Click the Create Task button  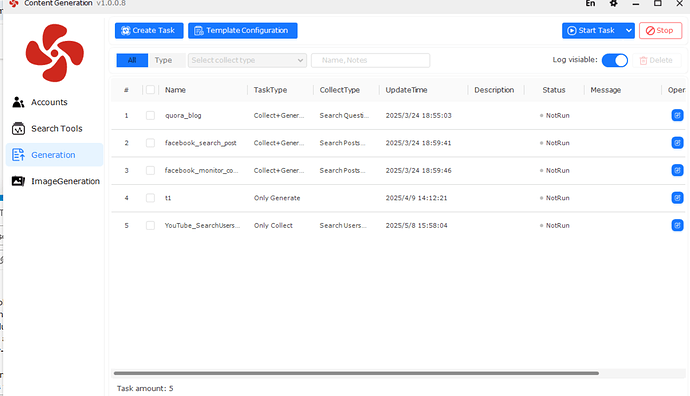149,30
